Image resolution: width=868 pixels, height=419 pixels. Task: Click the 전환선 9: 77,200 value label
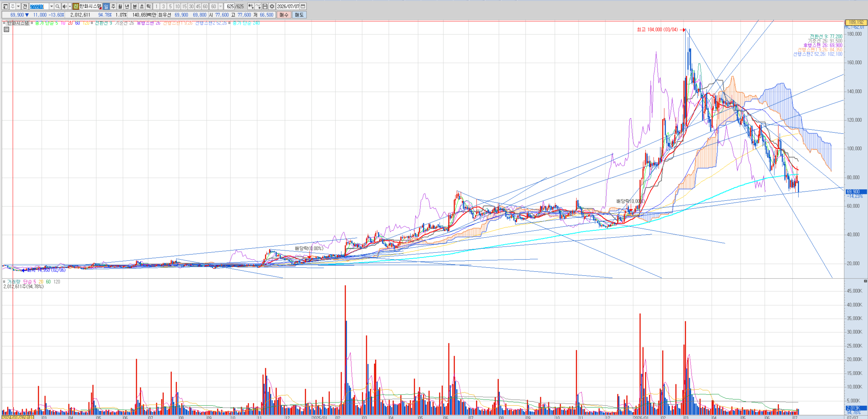coord(826,36)
